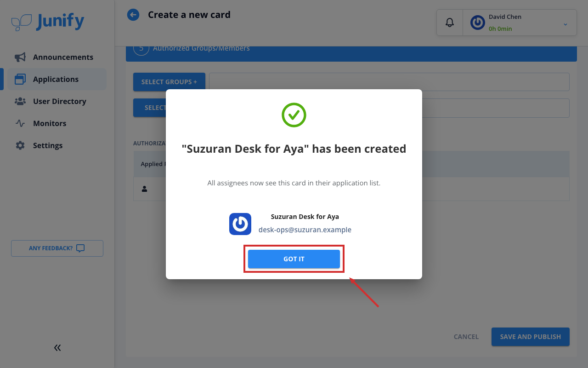
Task: Click the Junify logo
Action: tap(48, 22)
